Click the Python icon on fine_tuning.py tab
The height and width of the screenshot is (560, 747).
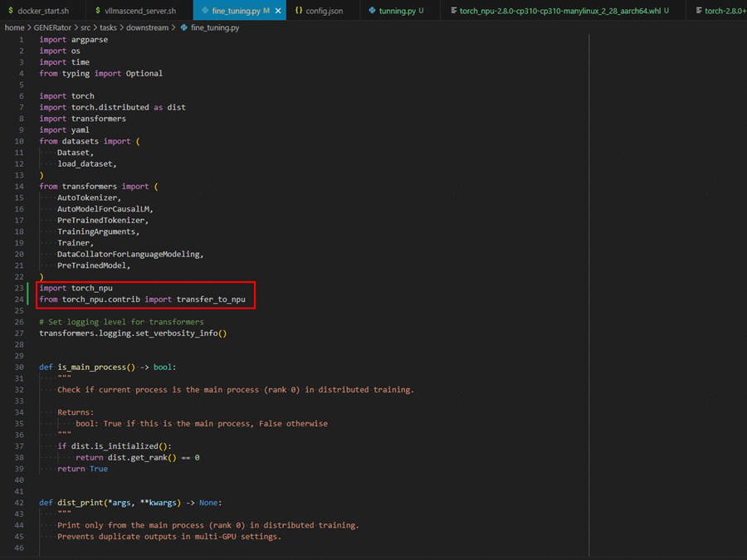[x=204, y=10]
